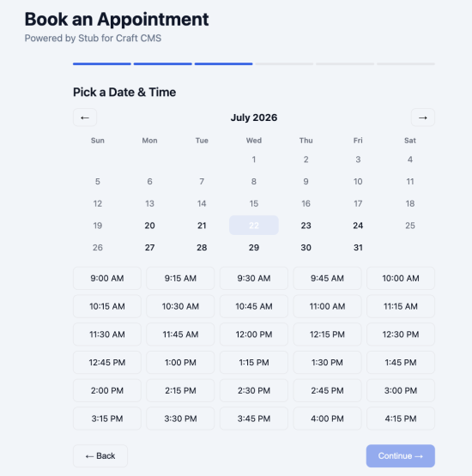The height and width of the screenshot is (476, 472).
Task: Choose July 31 date
Action: [358, 247]
